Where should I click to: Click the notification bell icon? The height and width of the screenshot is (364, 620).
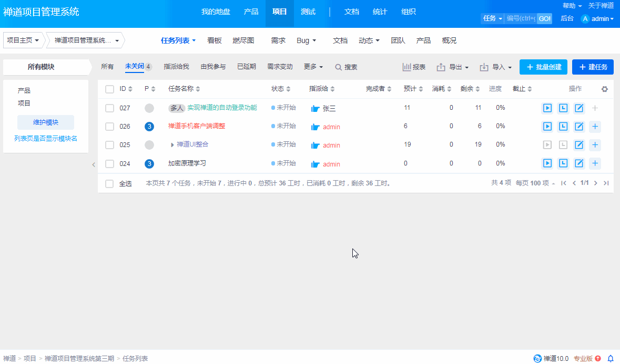pyautogui.click(x=611, y=358)
